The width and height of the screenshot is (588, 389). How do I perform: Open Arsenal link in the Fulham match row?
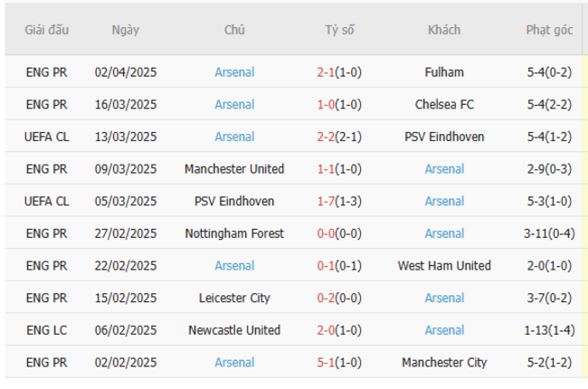click(x=234, y=72)
